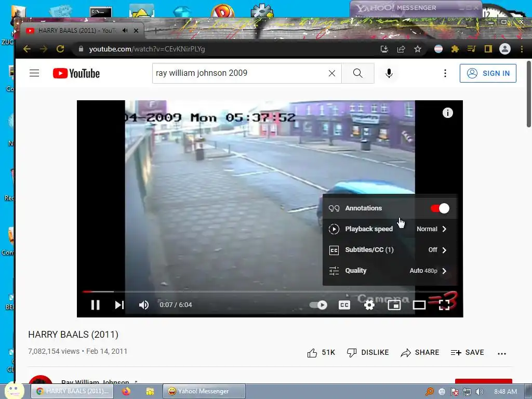The height and width of the screenshot is (399, 532).
Task: Close settings via the gear icon
Action: tap(369, 305)
